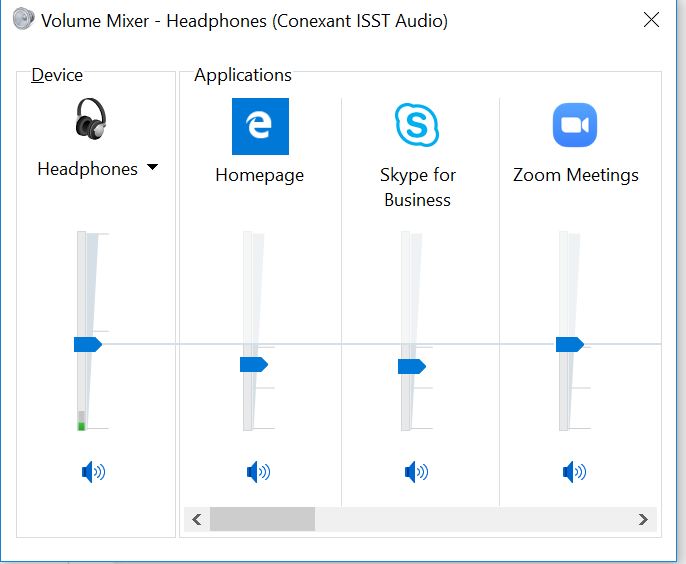The height and width of the screenshot is (564, 686).
Task: Mute the Homepage application volume
Action: coord(258,472)
